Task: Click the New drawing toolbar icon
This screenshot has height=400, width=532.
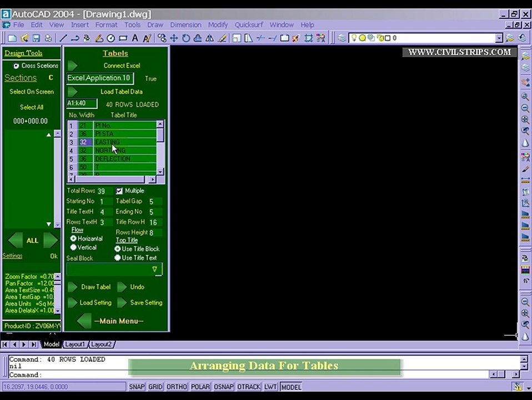Action: [12, 38]
